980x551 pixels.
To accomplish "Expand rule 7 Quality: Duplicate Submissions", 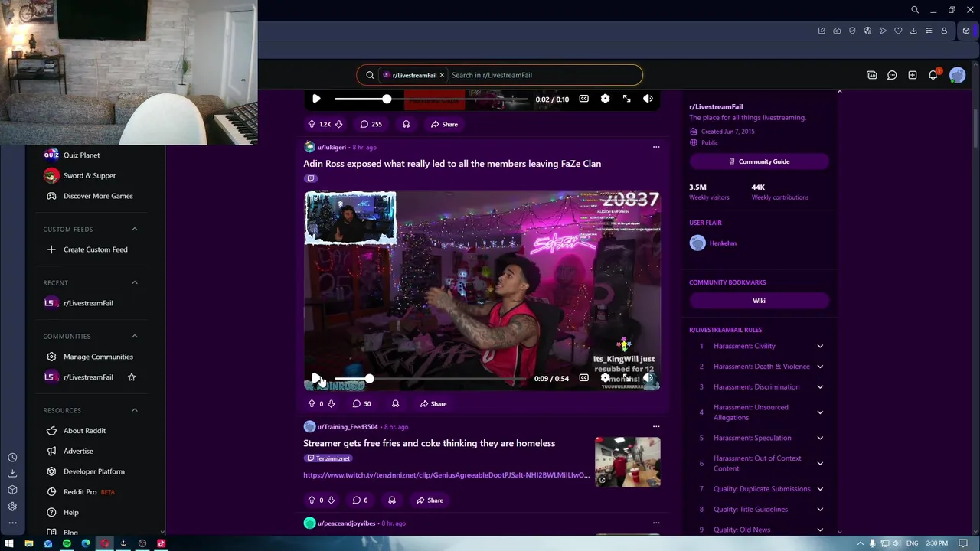I will (820, 489).
